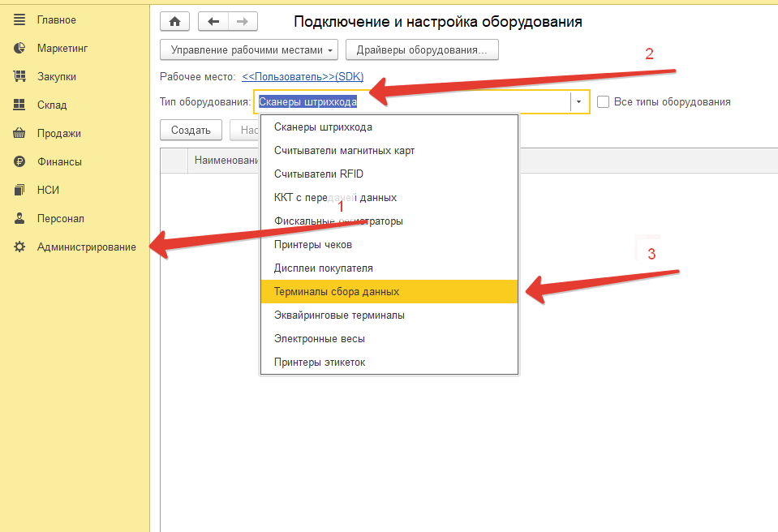Open Главное section via hamburger icon
The image size is (778, 532).
click(x=20, y=19)
